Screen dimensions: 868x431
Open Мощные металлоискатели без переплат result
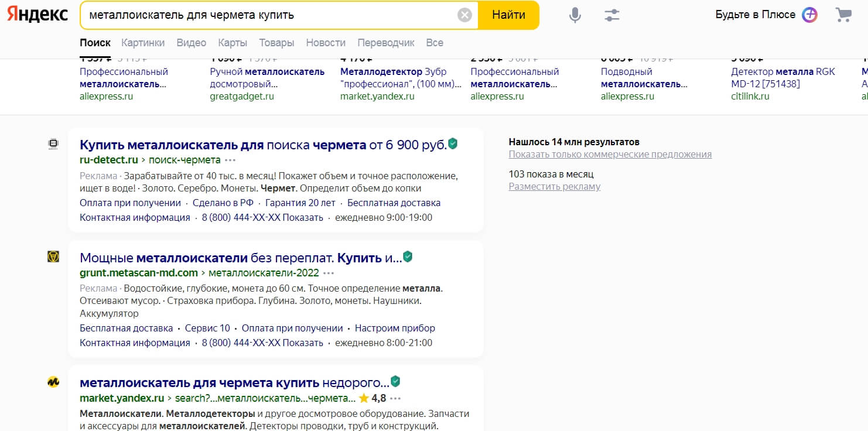[241, 257]
